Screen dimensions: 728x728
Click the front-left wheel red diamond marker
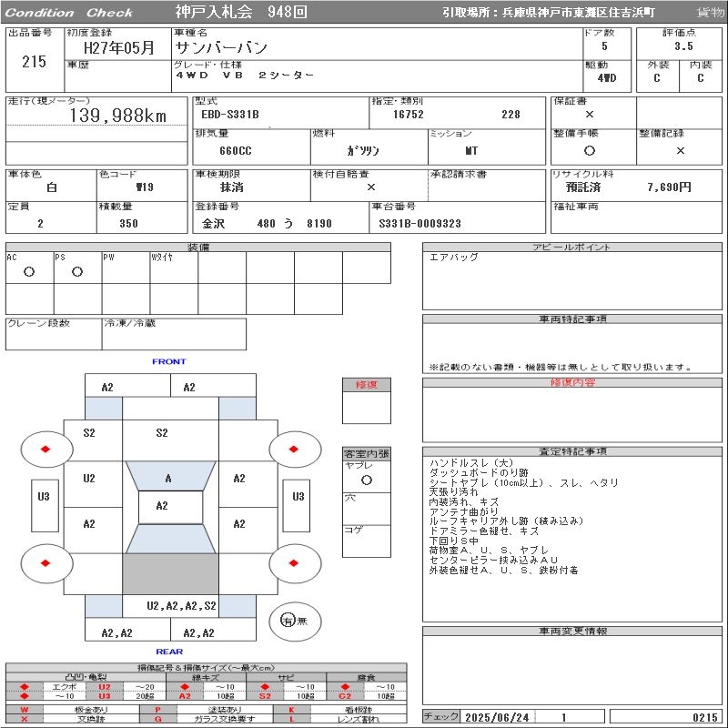click(x=45, y=449)
